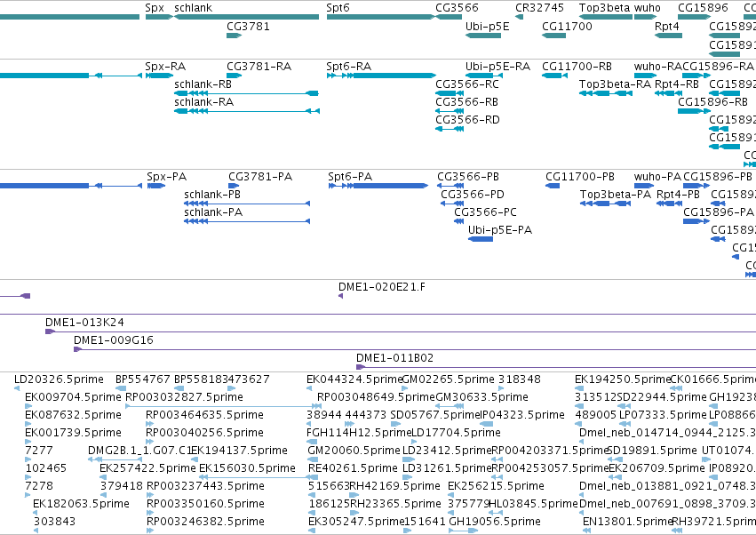Click the CG3781-PA protein label
Viewport: 756px width, 535px height.
[x=260, y=177]
